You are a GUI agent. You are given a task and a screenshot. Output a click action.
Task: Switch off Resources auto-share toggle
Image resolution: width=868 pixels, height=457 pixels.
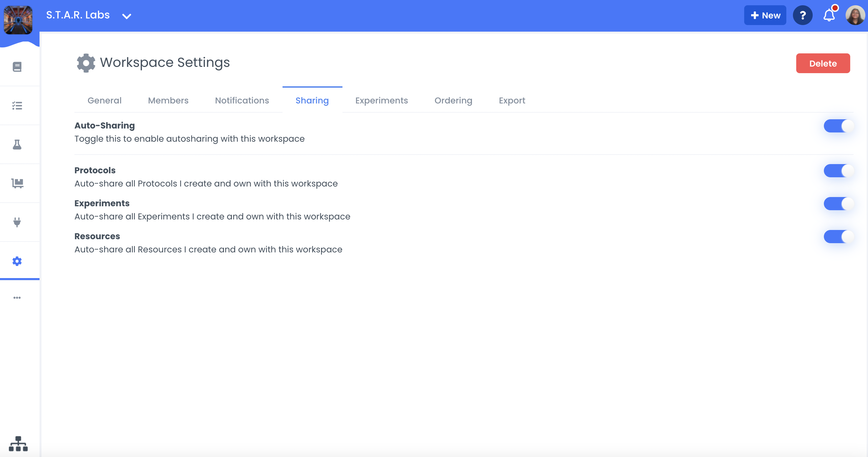coord(838,237)
